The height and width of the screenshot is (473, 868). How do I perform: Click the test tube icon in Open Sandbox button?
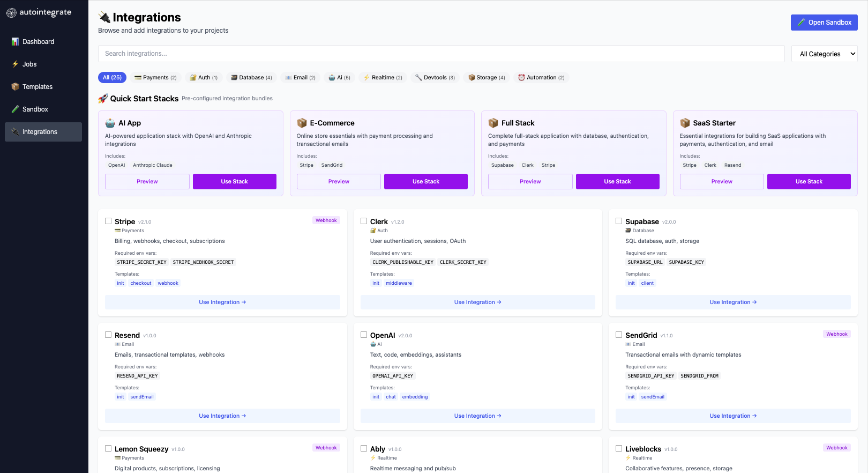click(x=802, y=23)
